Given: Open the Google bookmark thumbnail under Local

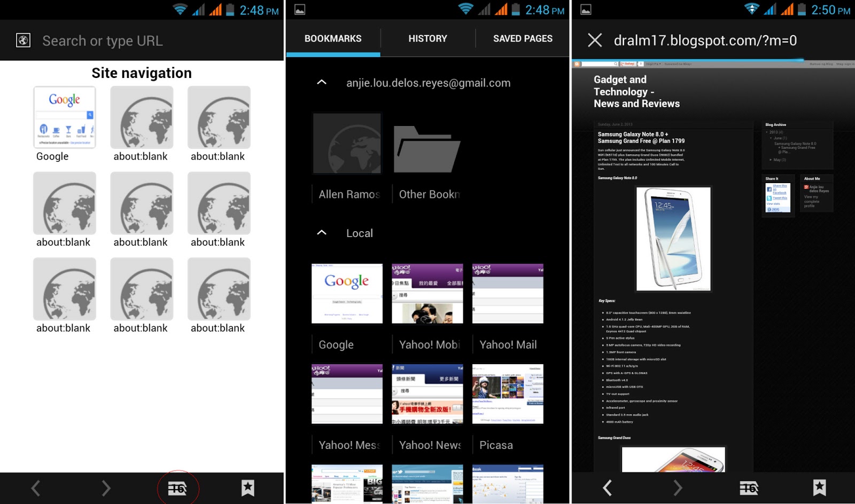Looking at the screenshot, I should [347, 293].
